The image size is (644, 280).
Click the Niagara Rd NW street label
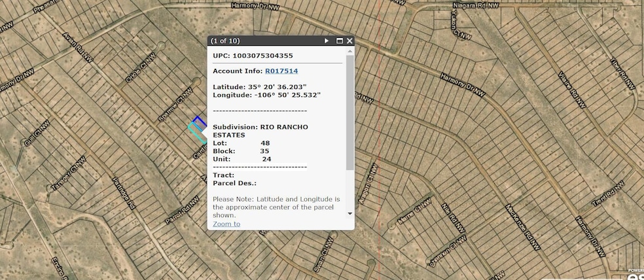click(x=476, y=5)
